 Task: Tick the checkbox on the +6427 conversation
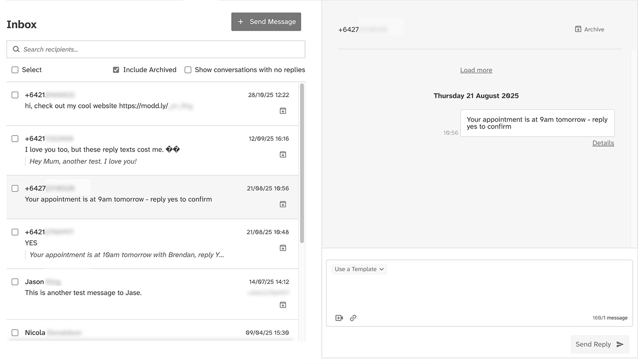click(x=14, y=188)
